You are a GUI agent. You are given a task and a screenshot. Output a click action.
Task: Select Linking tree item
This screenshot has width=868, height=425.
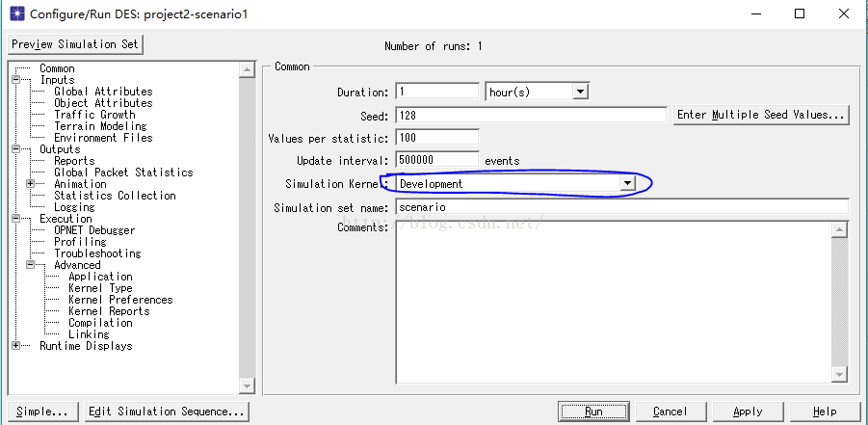(x=89, y=334)
